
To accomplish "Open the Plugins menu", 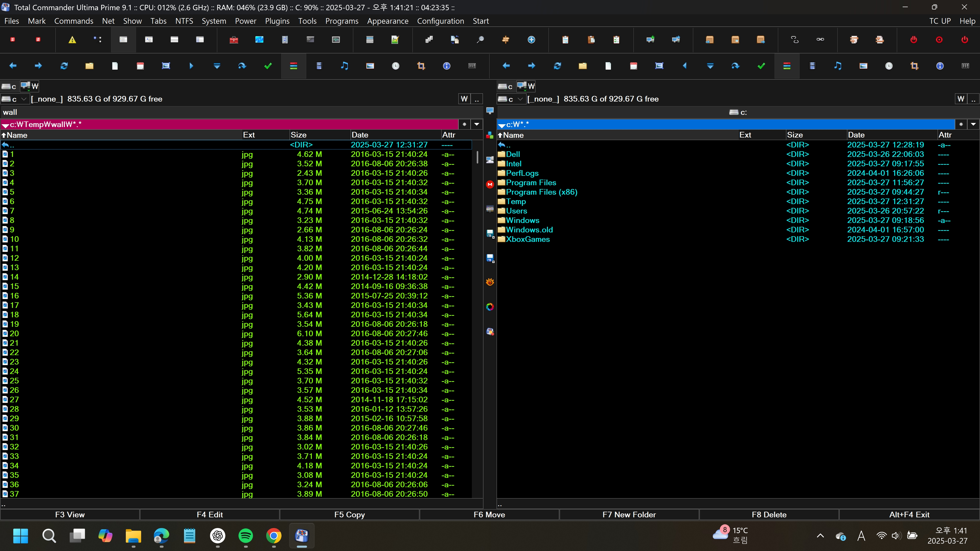I will click(277, 21).
